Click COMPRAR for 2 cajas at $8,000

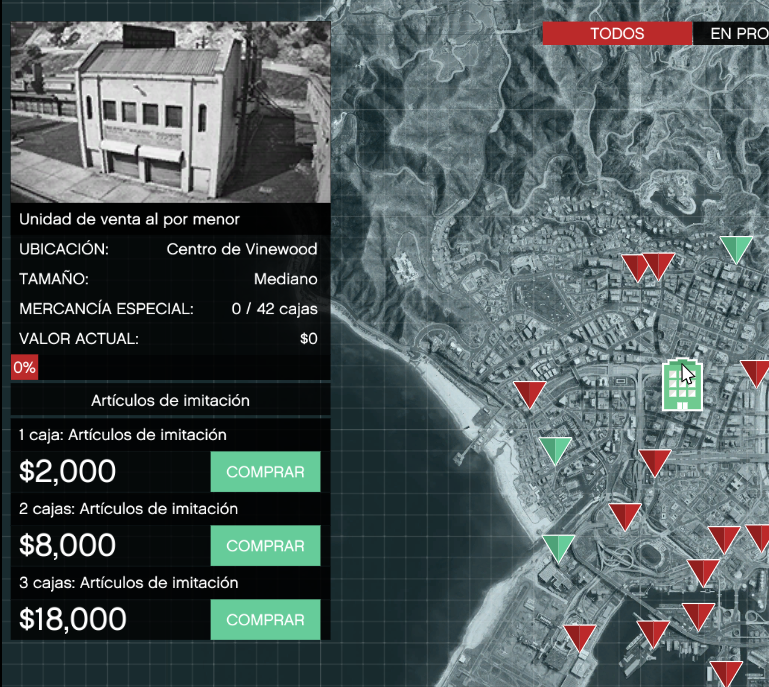click(x=265, y=546)
